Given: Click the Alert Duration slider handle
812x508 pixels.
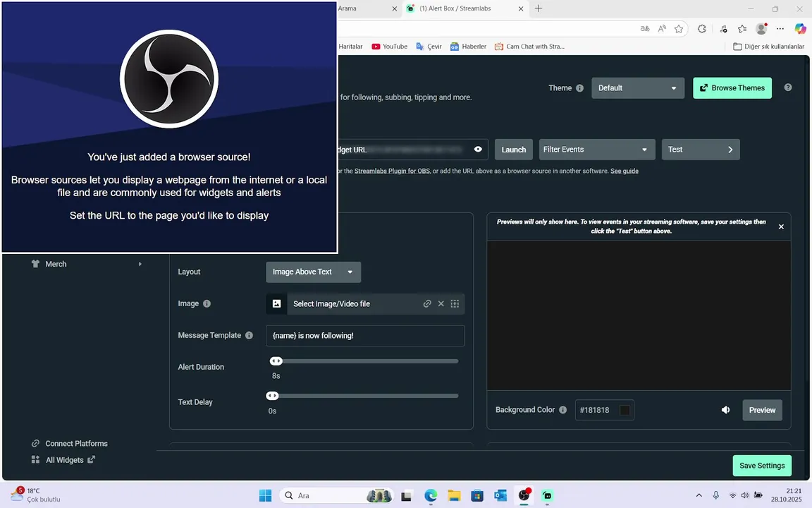Looking at the screenshot, I should (276, 361).
